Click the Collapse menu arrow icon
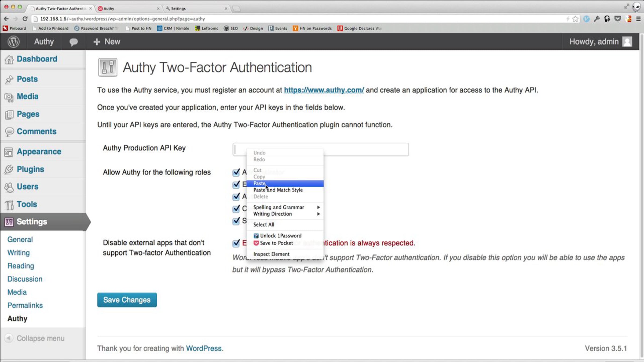Viewport: 644px width, 362px height. click(x=9, y=338)
